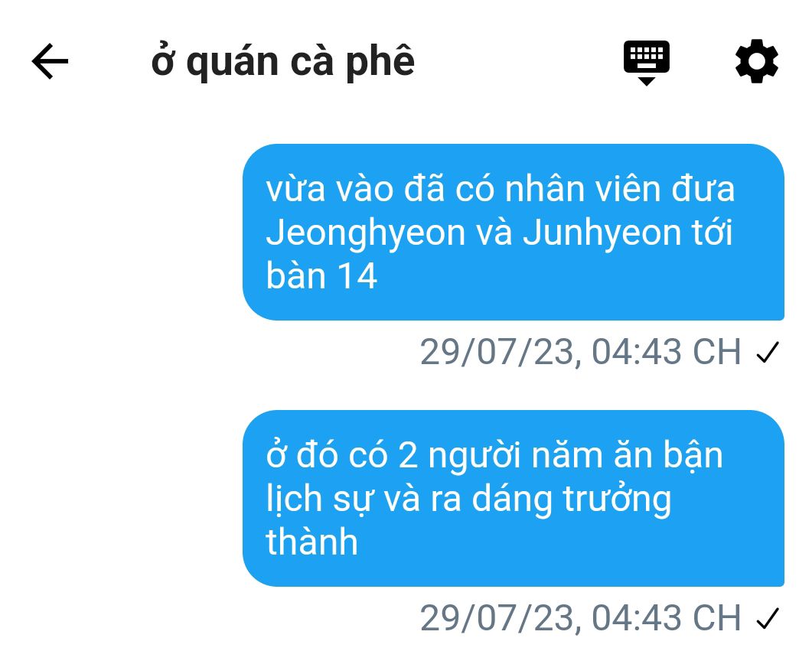Tap the line "vừa vào đã có nhân viên đưa"
This screenshot has width=812, height=664.
click(x=501, y=188)
